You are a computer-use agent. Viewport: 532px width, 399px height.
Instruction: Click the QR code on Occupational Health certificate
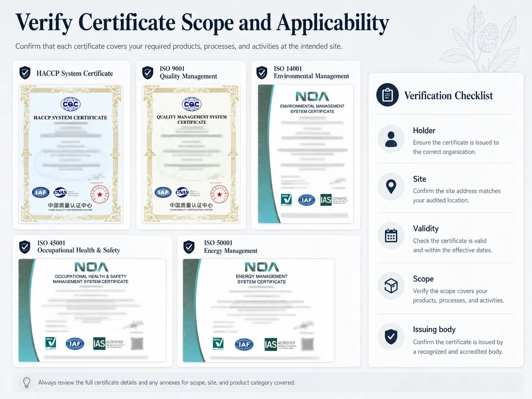pyautogui.click(x=137, y=344)
